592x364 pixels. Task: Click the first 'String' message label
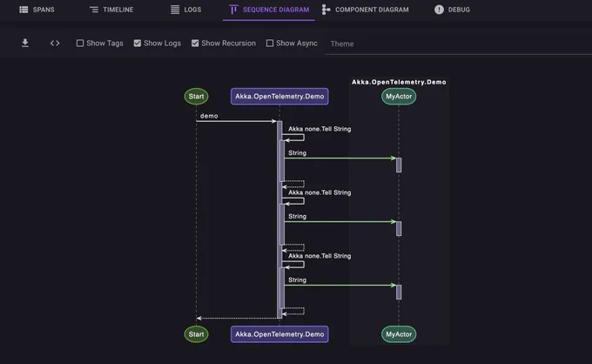[297, 153]
